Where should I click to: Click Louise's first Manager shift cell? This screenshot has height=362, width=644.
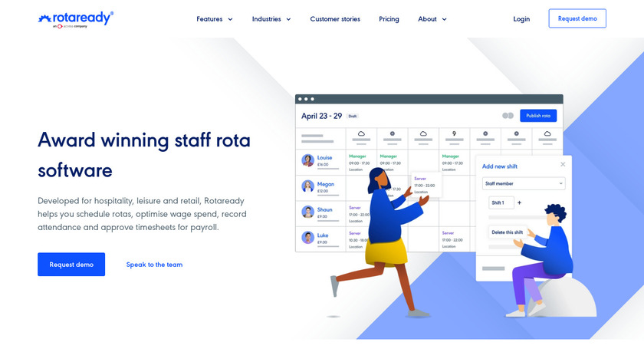pyautogui.click(x=360, y=163)
